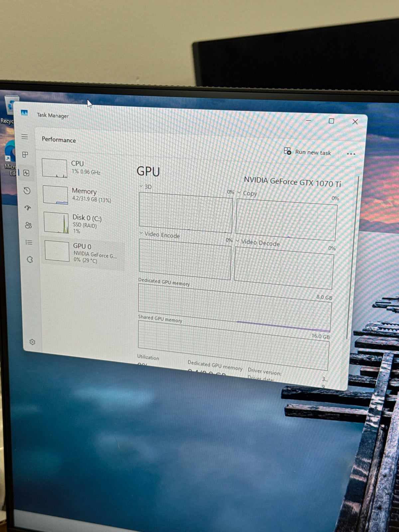
Task: Open the App history page icon
Action: tap(27, 191)
